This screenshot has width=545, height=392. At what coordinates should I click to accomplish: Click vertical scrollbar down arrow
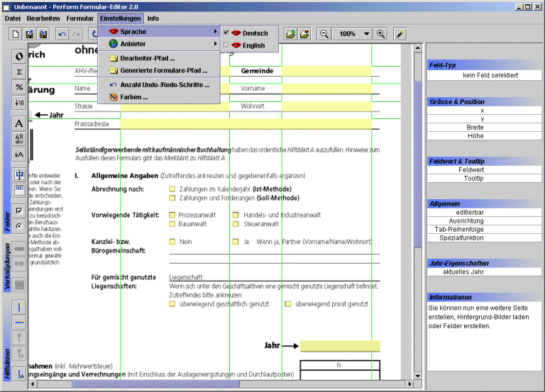(x=418, y=376)
